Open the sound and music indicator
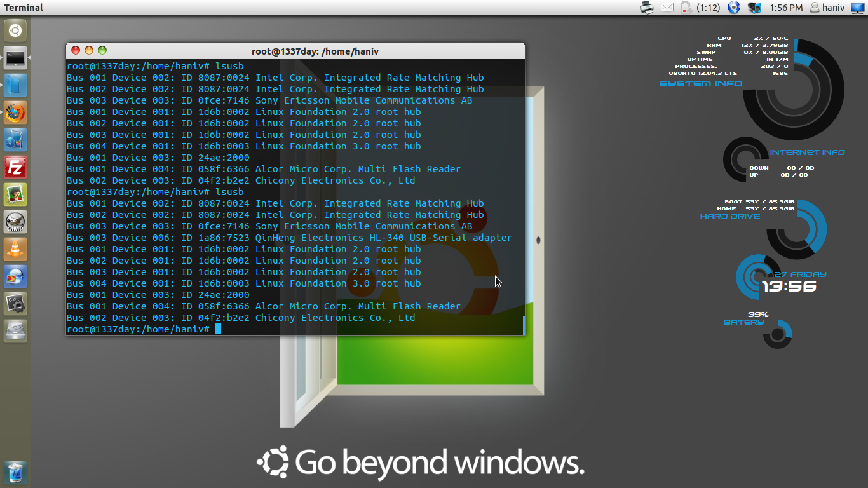This screenshot has height=488, width=868. [754, 8]
